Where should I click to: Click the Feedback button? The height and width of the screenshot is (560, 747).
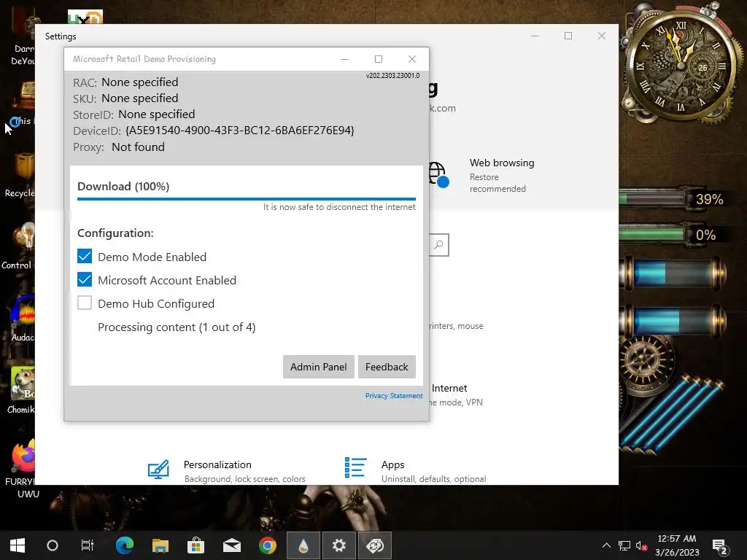click(x=387, y=367)
